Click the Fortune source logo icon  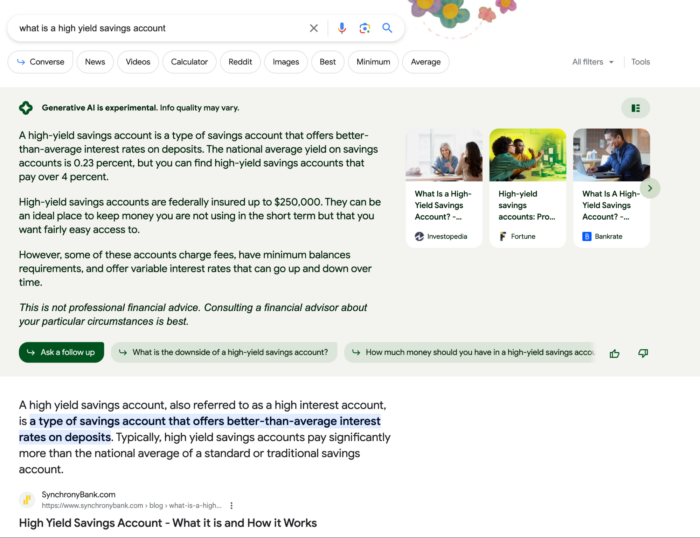tap(503, 236)
